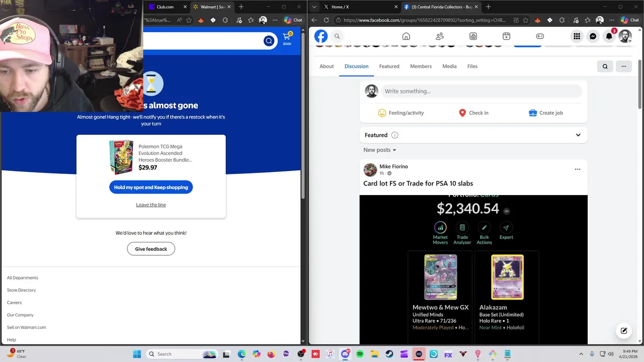Open Facebook search magnifier in header

point(337,36)
